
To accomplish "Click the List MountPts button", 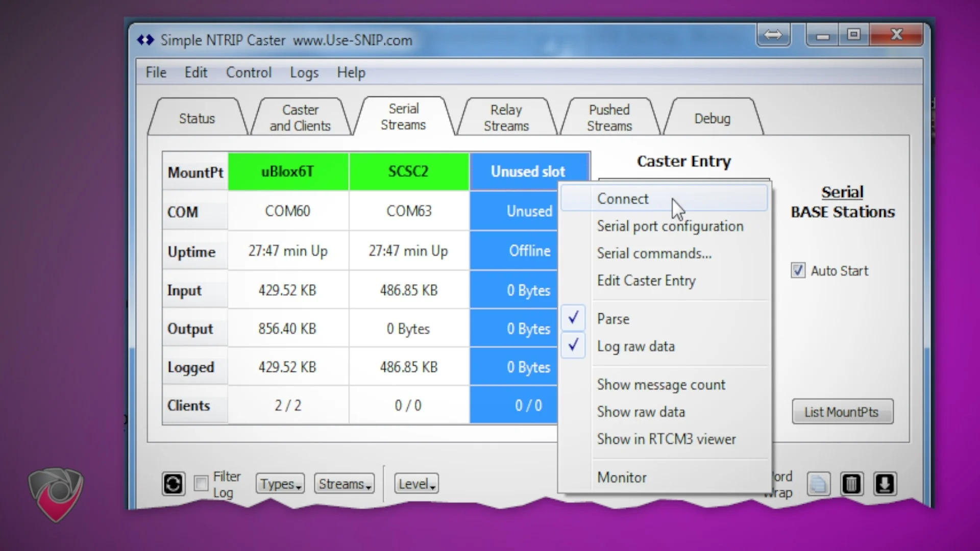I will point(843,412).
